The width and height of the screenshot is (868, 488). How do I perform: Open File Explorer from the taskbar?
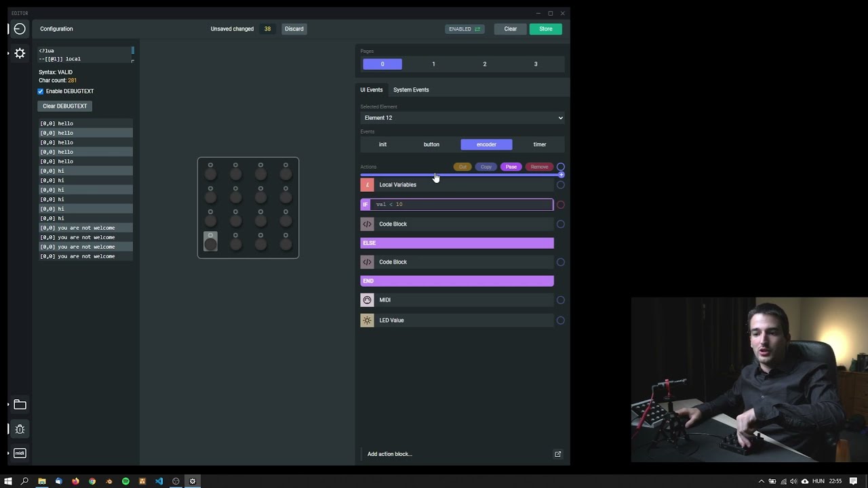(42, 481)
